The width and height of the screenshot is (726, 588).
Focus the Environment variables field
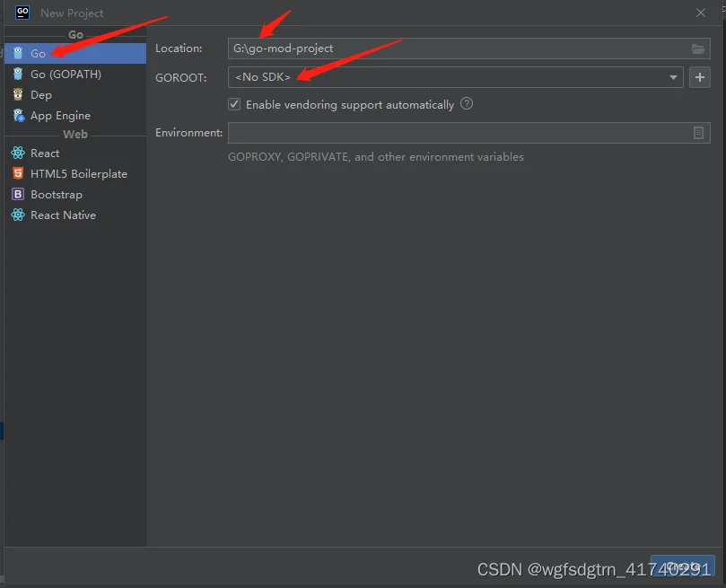coord(469,134)
